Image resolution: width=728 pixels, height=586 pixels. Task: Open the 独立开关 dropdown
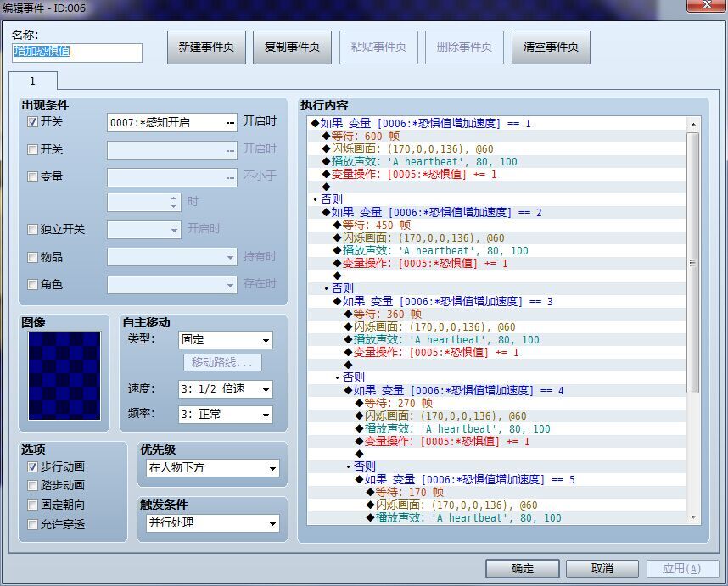click(x=144, y=230)
